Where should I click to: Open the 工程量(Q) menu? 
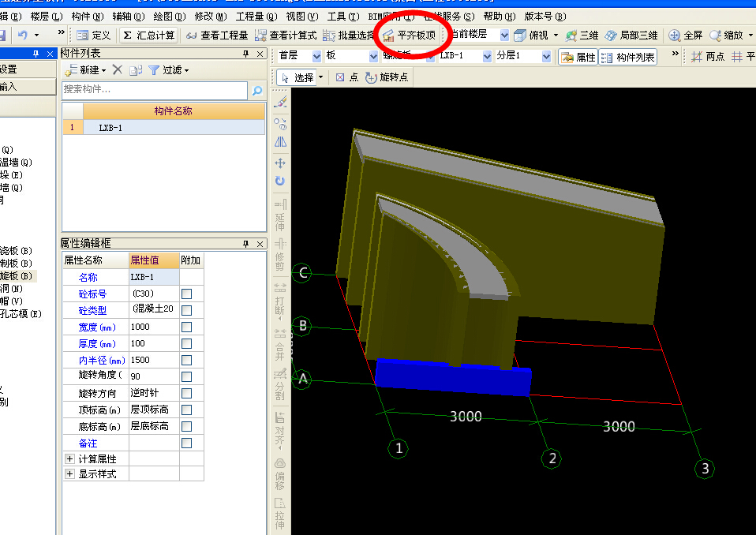tap(256, 17)
